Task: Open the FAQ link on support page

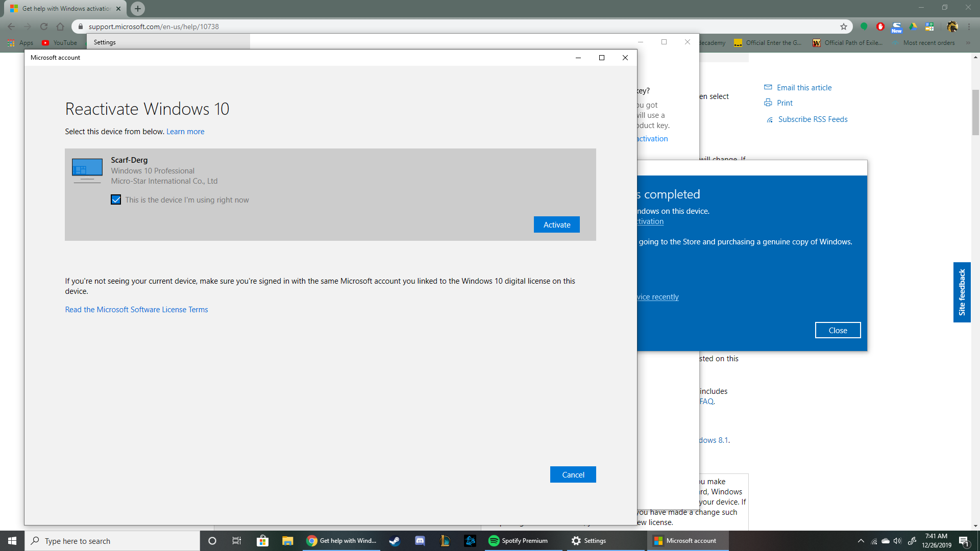Action: pyautogui.click(x=706, y=402)
